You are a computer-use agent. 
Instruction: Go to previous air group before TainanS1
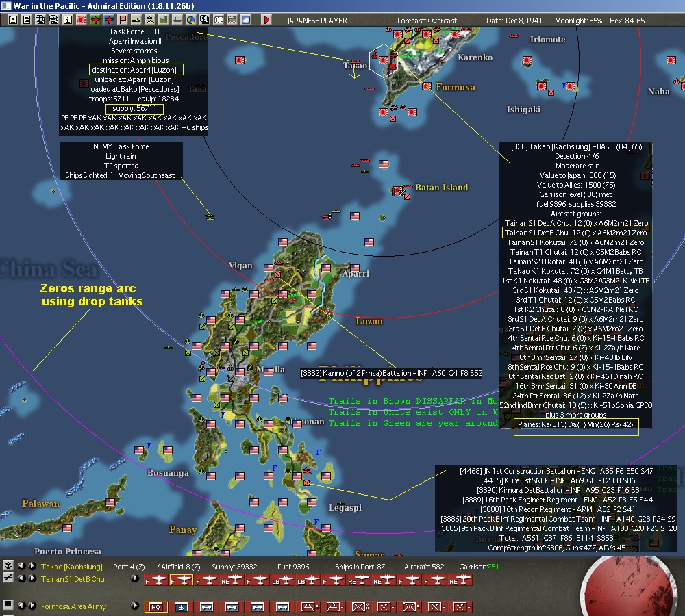pyautogui.click(x=21, y=578)
